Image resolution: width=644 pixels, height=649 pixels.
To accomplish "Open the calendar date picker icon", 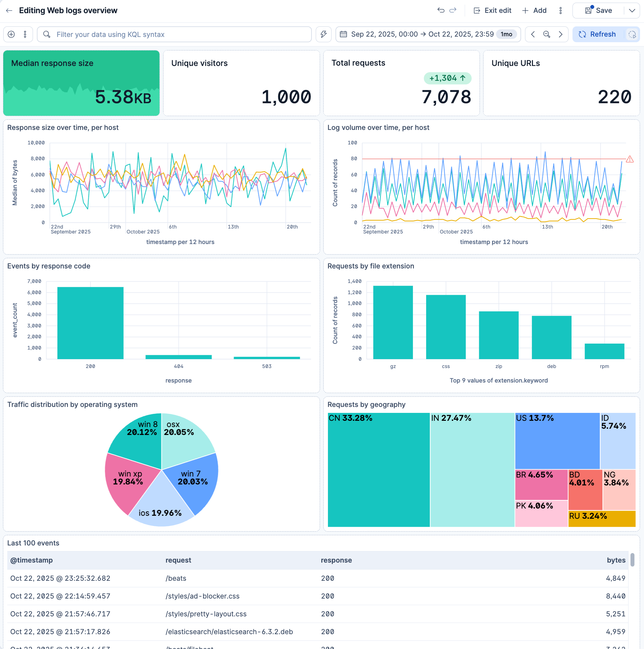I will (343, 34).
